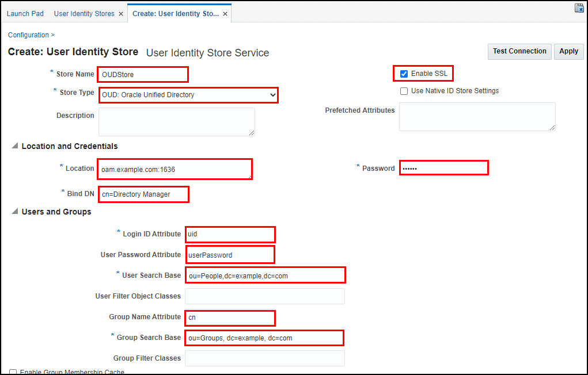The image size is (588, 375).
Task: Open the Configuration breadcrumb link
Action: pos(28,35)
